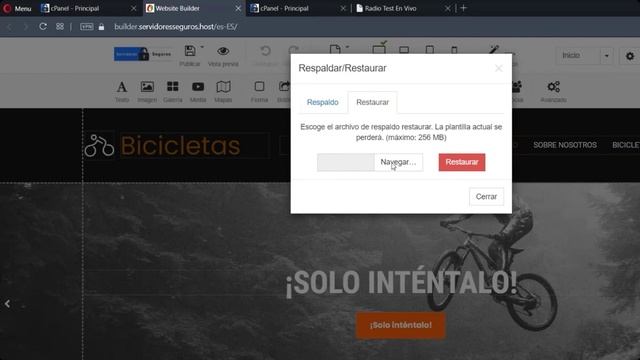The width and height of the screenshot is (640, 360).
Task: Expand the Publicar dropdown arrow
Action: 202,47
